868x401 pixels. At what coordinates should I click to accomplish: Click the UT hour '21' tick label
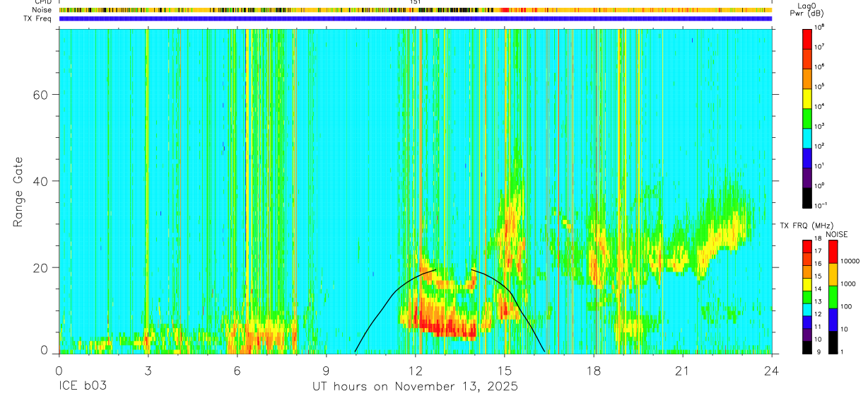[x=683, y=371]
